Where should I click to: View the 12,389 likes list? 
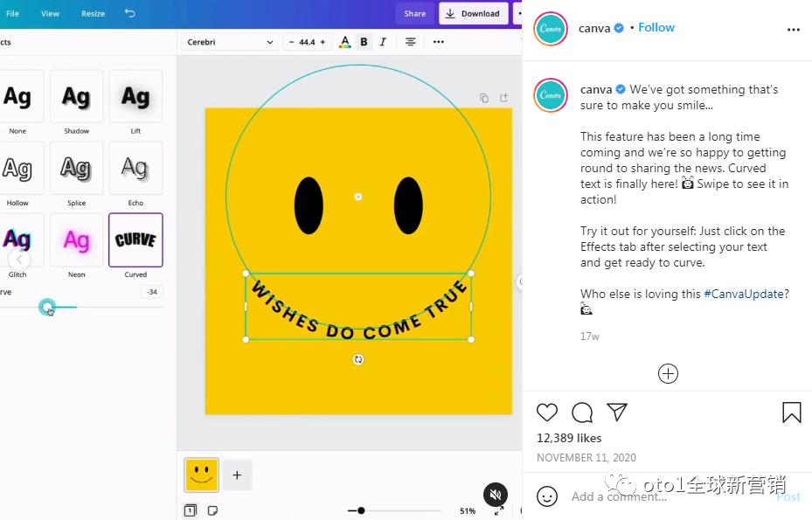click(569, 438)
